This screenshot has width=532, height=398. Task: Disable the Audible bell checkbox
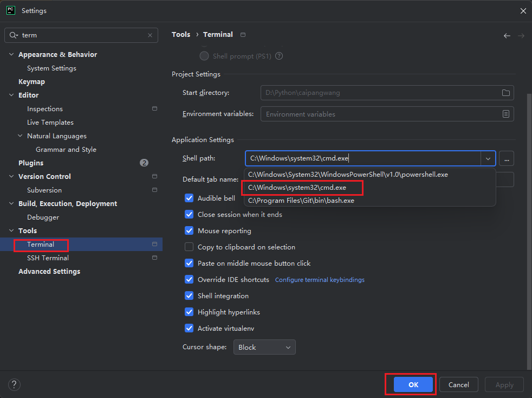point(189,198)
